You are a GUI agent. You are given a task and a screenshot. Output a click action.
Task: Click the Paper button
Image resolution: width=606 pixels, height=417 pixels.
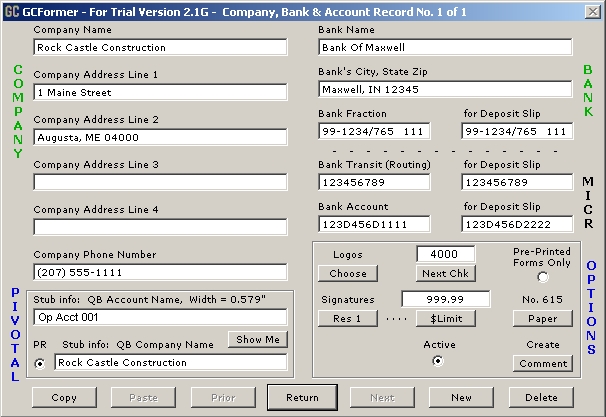tap(543, 319)
